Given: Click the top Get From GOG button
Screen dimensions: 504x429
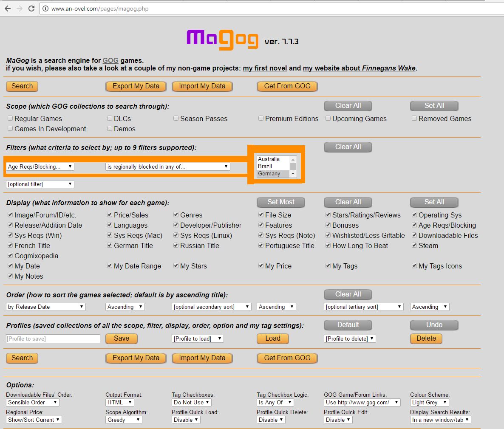Looking at the screenshot, I should point(287,86).
